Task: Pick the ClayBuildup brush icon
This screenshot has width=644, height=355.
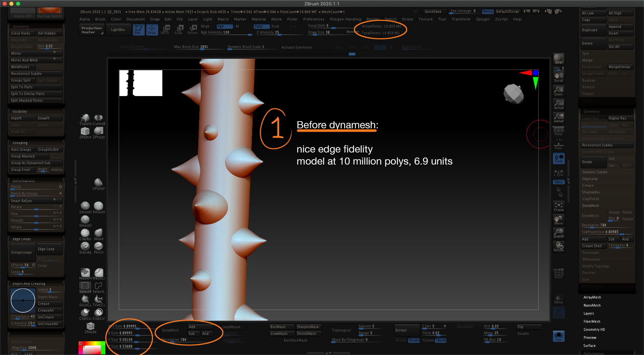Action: (x=85, y=234)
